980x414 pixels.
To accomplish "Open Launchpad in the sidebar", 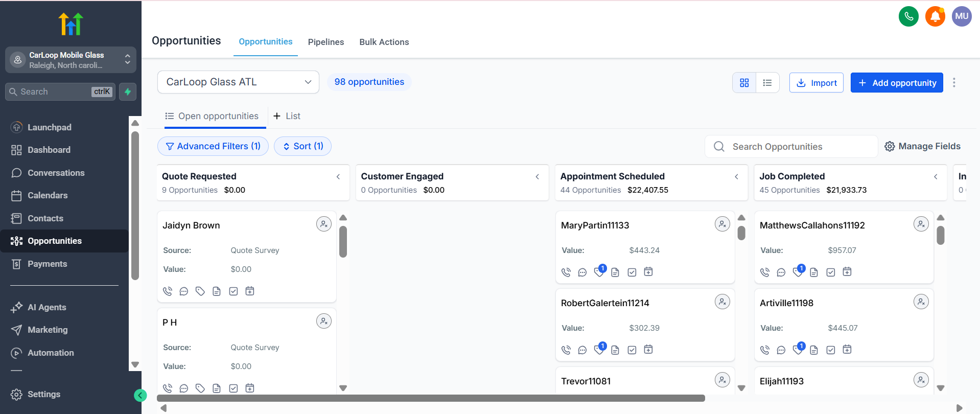I will 64,127.
